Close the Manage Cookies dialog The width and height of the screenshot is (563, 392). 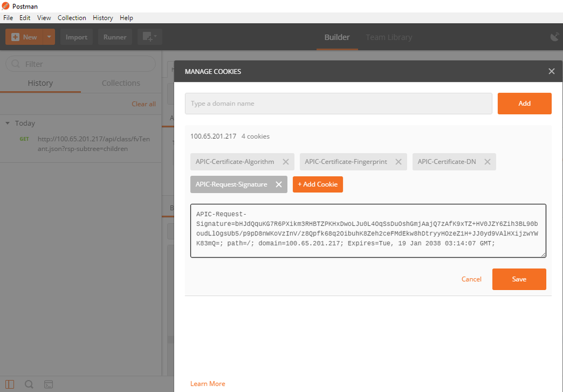click(x=551, y=72)
